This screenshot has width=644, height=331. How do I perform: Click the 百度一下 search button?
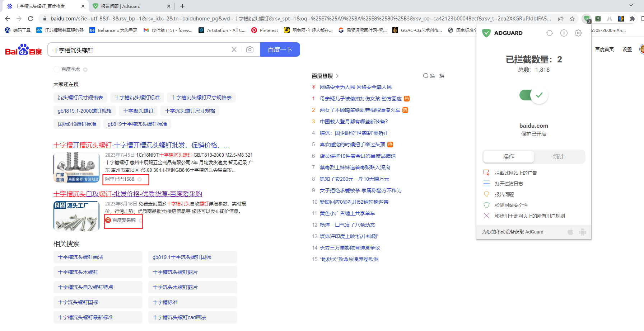pos(280,49)
